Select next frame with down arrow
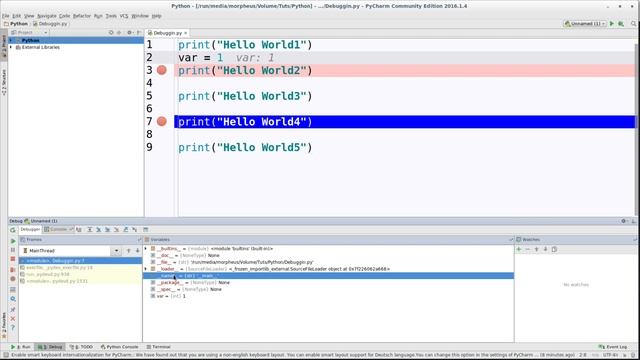This screenshot has width=640, height=360. [138, 251]
